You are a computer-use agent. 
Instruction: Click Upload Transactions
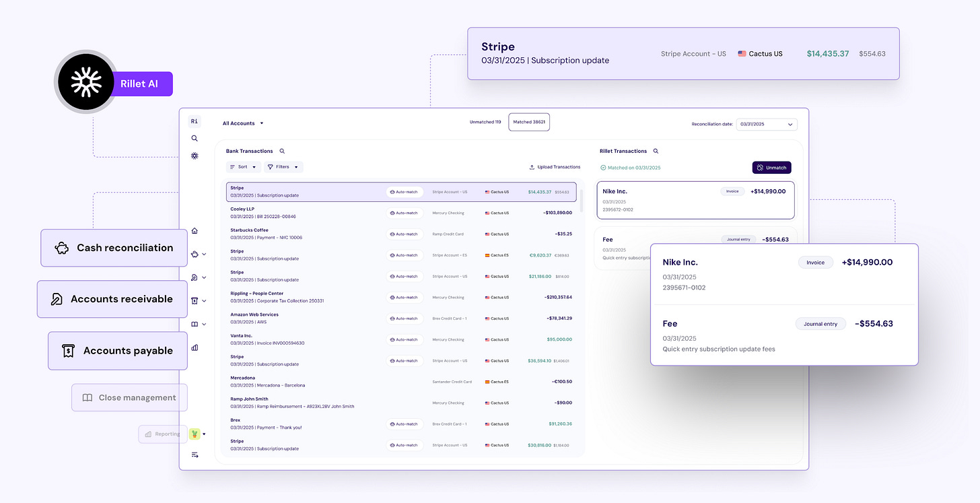[555, 167]
